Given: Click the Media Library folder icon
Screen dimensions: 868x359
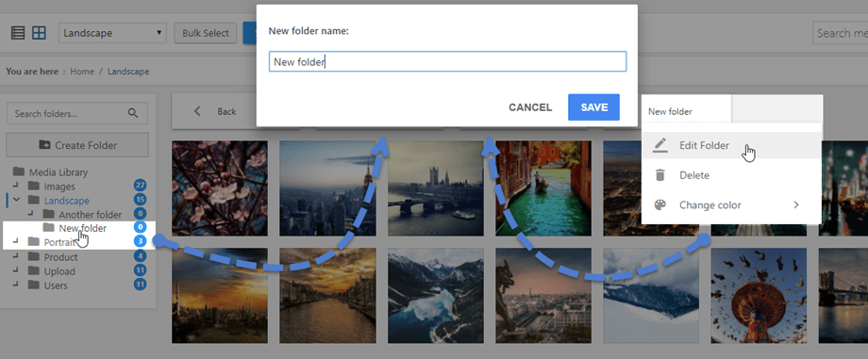Looking at the screenshot, I should coord(19,172).
